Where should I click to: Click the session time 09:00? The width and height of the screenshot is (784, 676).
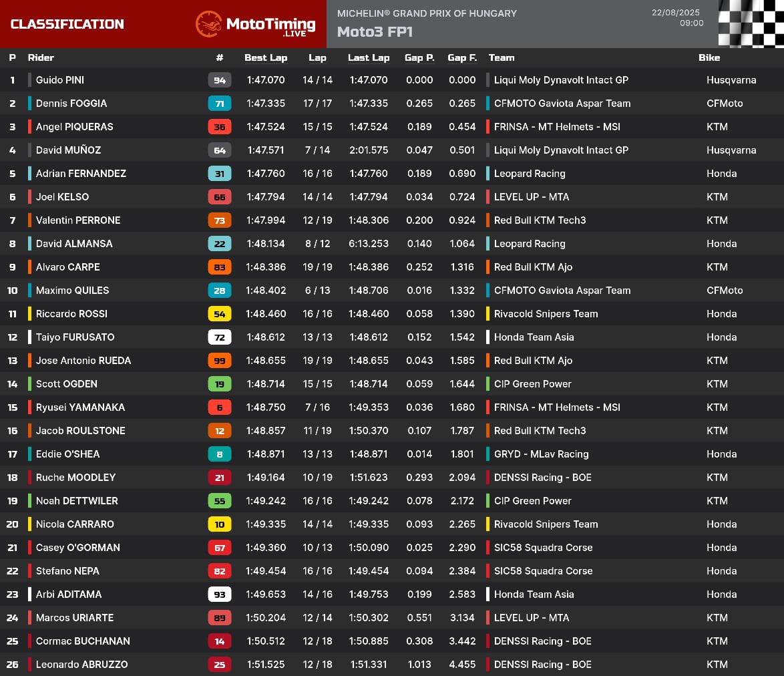(691, 23)
